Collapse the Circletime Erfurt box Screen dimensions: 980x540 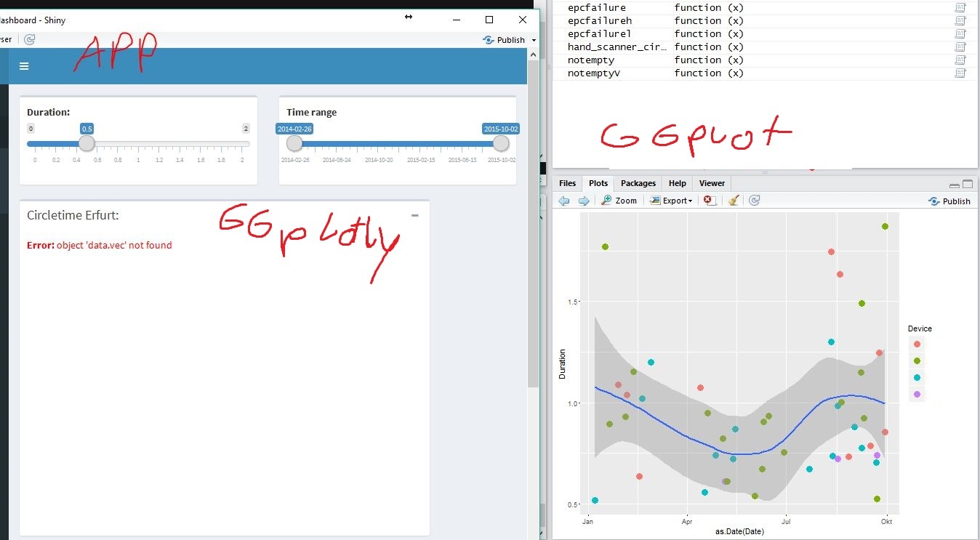[414, 215]
